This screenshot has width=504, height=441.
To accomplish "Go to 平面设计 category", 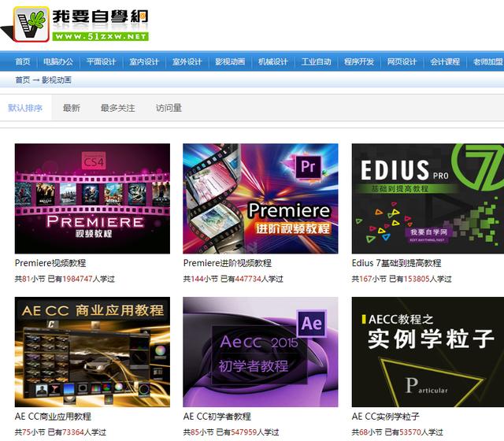I will coord(102,61).
